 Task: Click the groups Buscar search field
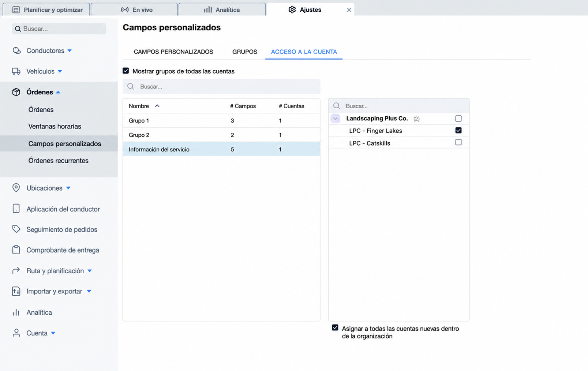[221, 86]
